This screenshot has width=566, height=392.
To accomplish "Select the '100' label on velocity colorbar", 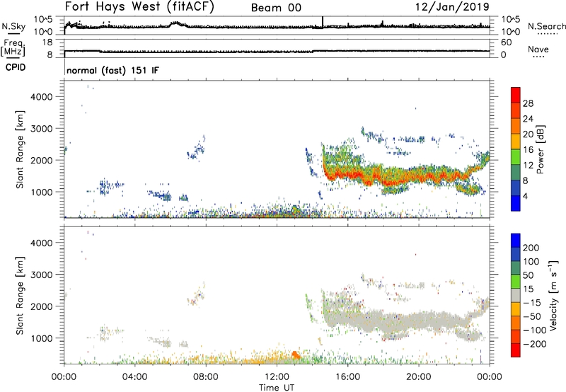I will [x=531, y=262].
